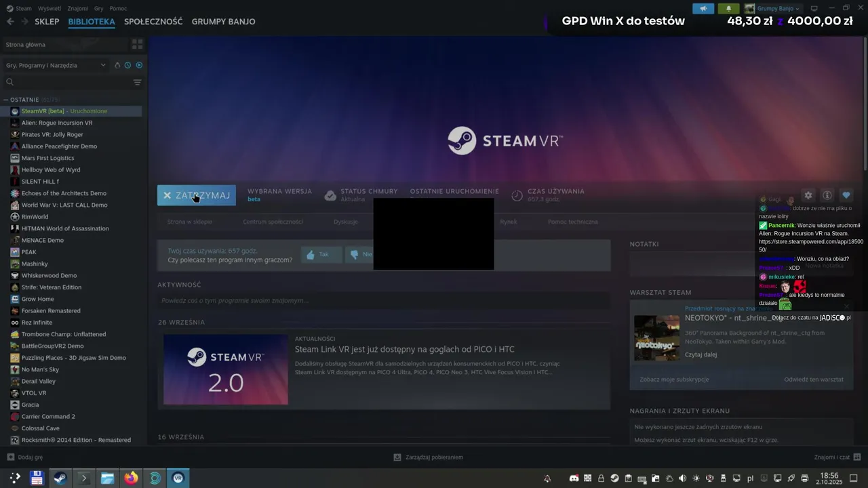Screen dimensions: 868x488
Task: Open Steam icon in taskbar
Action: click(x=60, y=479)
